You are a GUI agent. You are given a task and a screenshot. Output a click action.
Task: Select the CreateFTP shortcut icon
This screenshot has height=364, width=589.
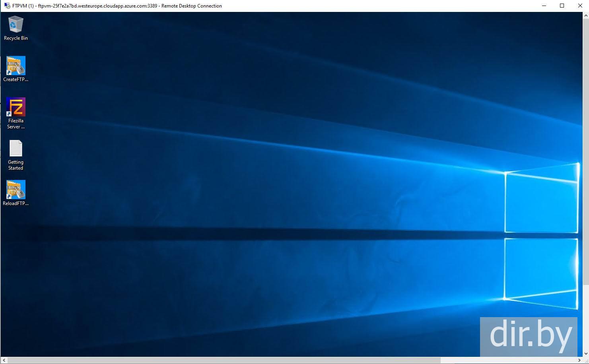point(16,66)
